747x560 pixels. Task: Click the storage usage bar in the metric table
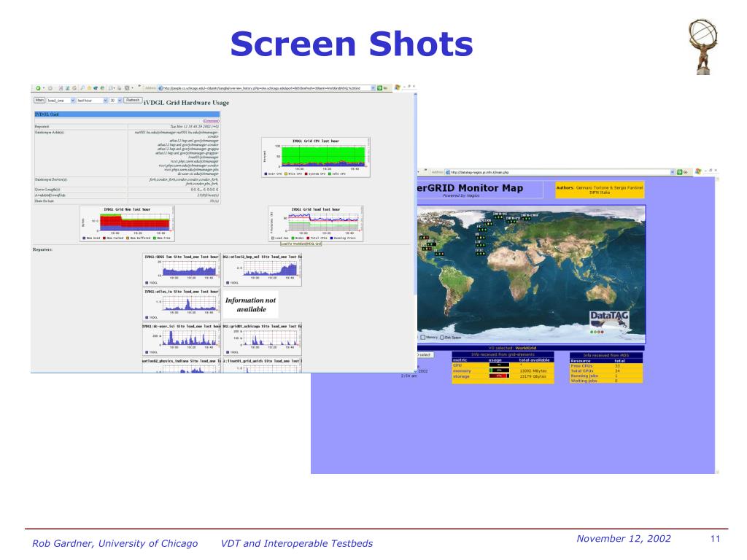click(x=499, y=376)
